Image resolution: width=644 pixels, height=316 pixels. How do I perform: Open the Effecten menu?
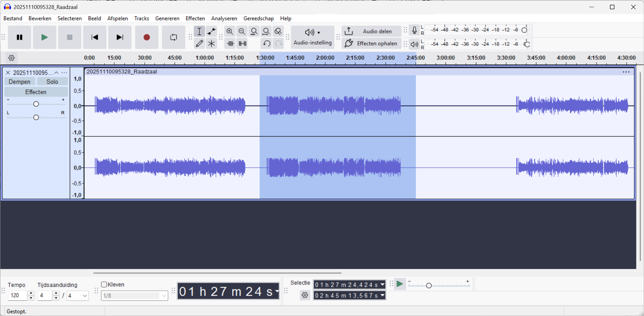[x=195, y=18]
